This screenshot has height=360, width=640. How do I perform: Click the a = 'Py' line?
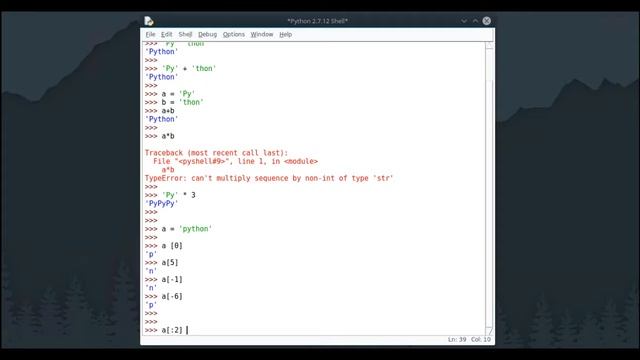[170, 94]
